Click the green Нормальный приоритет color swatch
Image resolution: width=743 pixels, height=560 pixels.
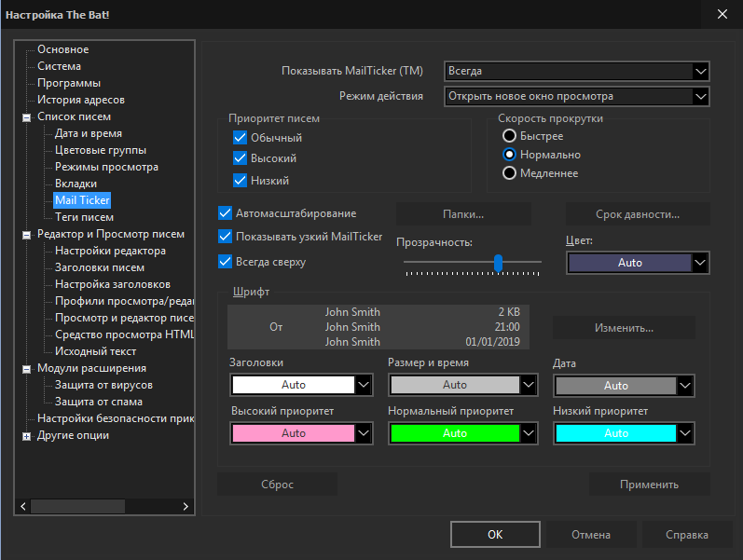(x=455, y=433)
